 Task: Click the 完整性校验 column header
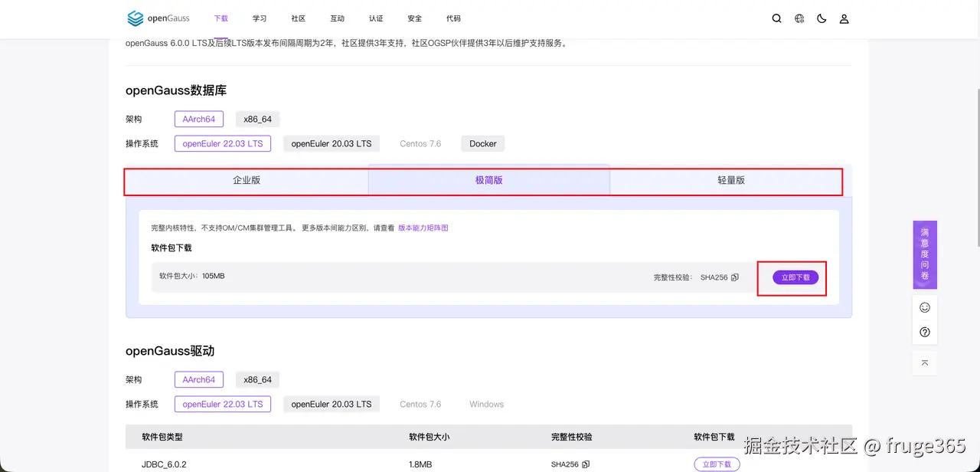(571, 437)
